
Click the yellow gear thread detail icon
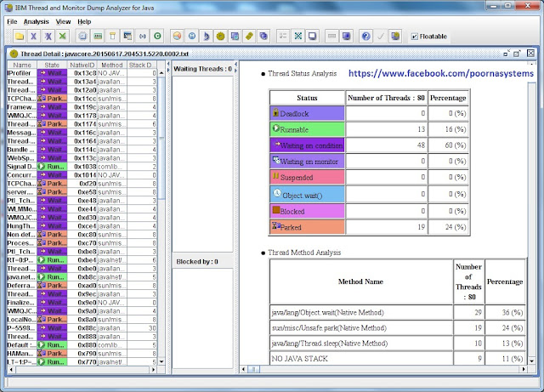click(220, 36)
